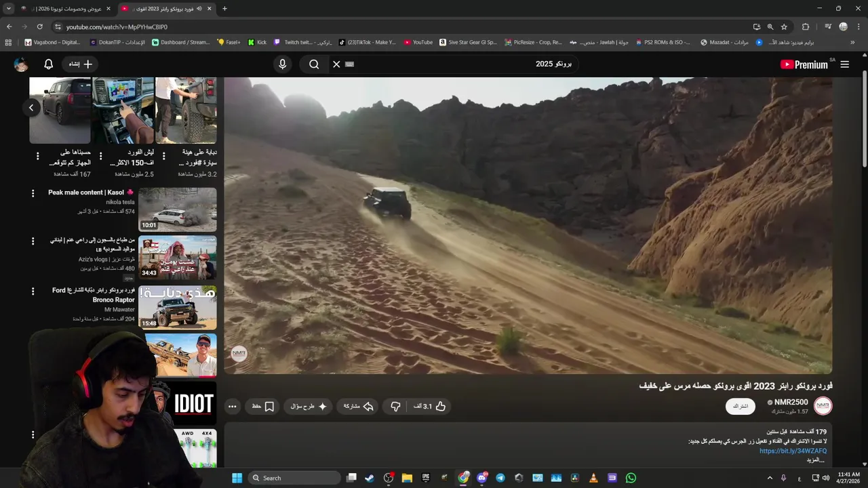Image resolution: width=868 pixels, height=488 pixels.
Task: Click the white subscribe button for NMR2500
Action: (x=740, y=406)
